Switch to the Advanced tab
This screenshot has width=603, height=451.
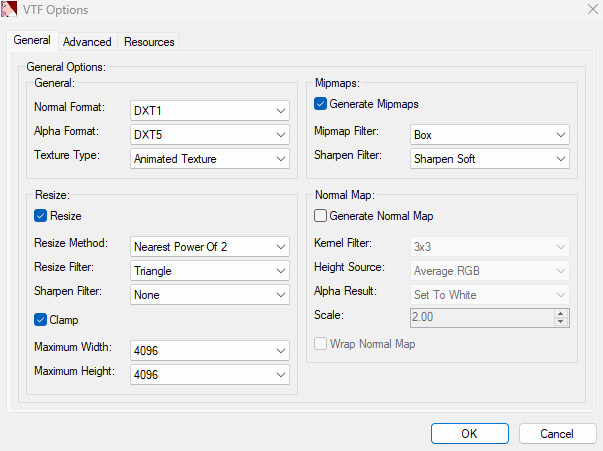coord(87,42)
